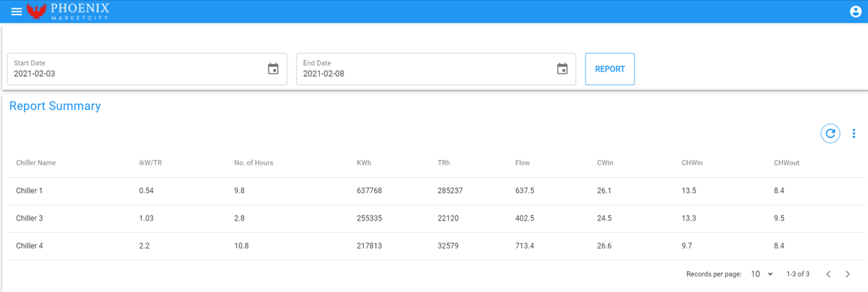Click TRh value 22120
The image size is (868, 292).
448,218
